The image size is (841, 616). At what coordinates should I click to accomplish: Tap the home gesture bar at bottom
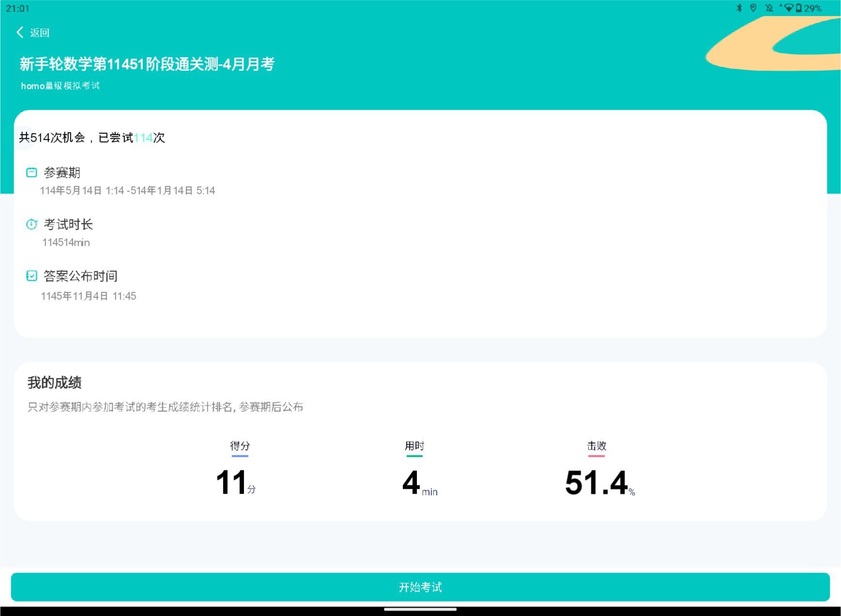pos(420,610)
